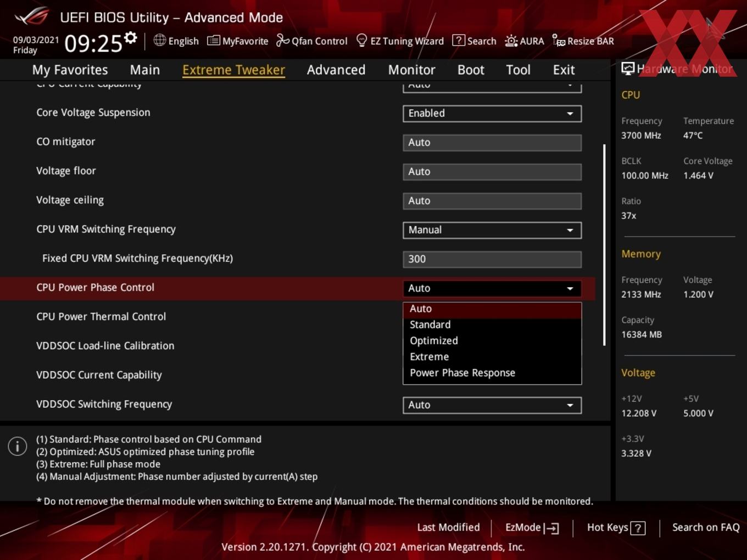747x560 pixels.
Task: Select CO mitigator label
Action: pyautogui.click(x=65, y=142)
